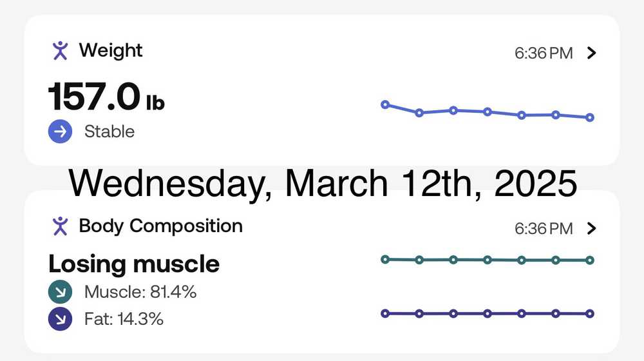644x361 pixels.
Task: Tap the Losing muscle heading
Action: coord(134,264)
